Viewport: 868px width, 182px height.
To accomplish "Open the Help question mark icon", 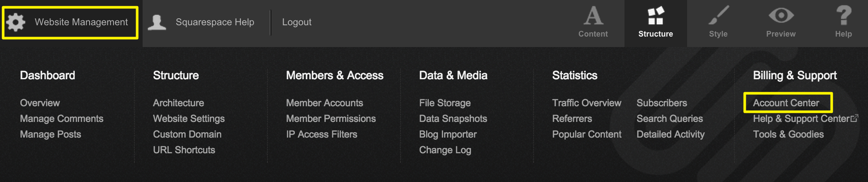I will pos(843,16).
